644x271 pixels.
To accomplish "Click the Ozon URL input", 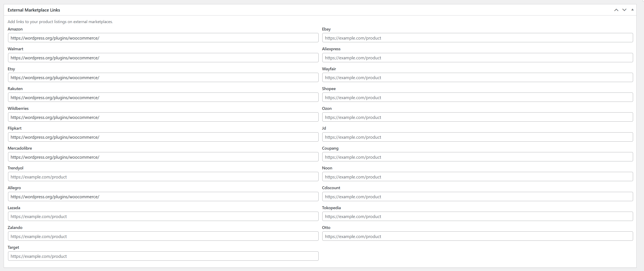I will [x=477, y=117].
